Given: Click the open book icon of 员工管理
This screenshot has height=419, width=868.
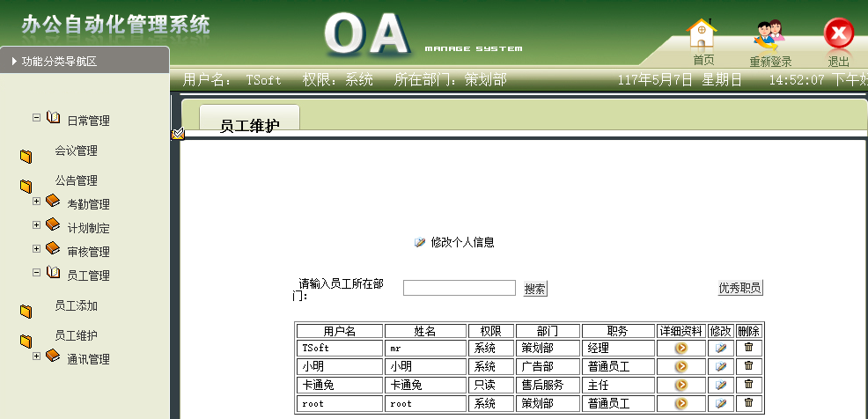Looking at the screenshot, I should point(53,272).
